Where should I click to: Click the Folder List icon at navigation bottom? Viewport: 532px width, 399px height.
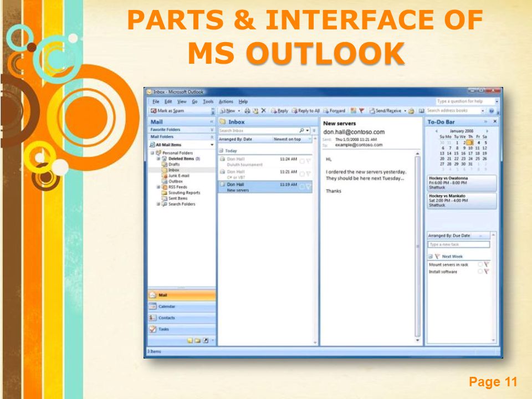(x=197, y=340)
